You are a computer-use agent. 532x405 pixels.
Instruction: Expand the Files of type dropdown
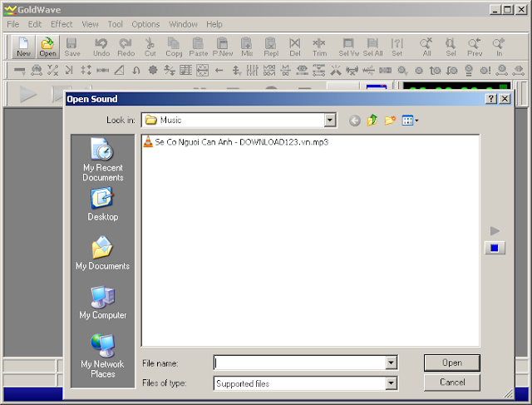(391, 383)
